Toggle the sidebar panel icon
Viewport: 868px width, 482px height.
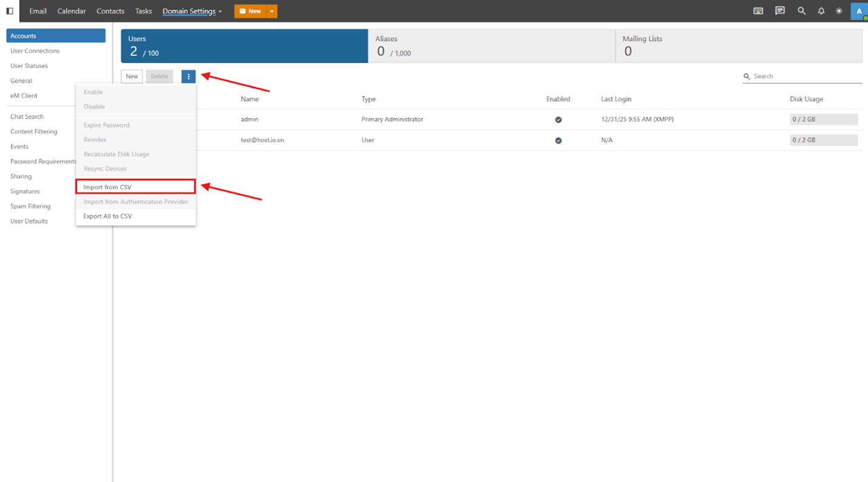point(10,11)
